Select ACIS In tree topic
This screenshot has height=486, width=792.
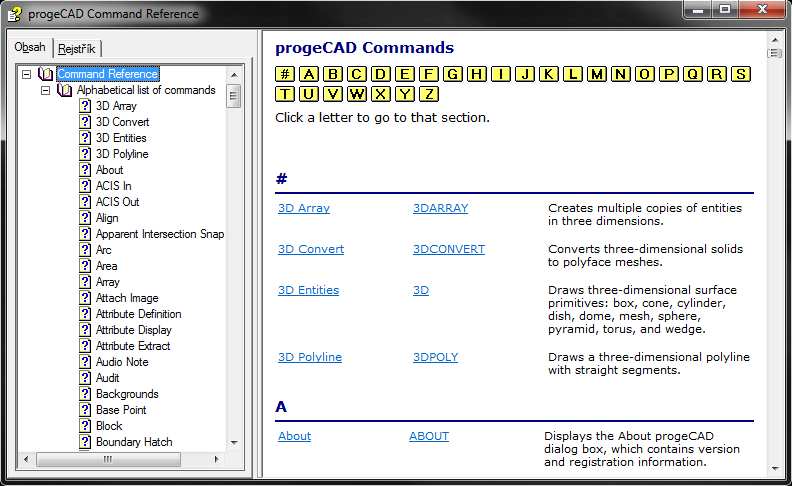114,186
